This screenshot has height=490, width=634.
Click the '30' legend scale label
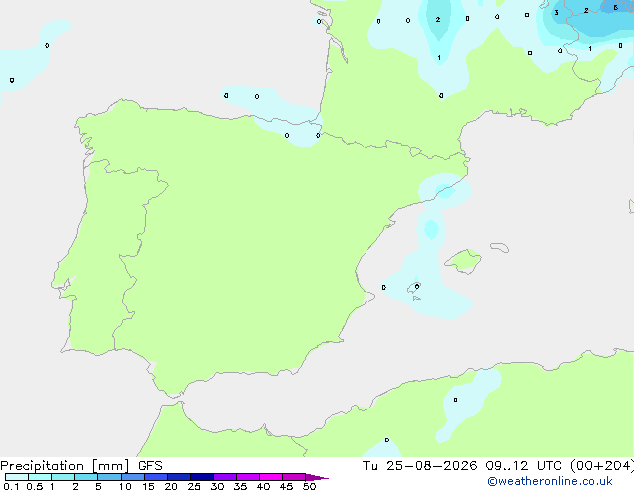tap(217, 486)
